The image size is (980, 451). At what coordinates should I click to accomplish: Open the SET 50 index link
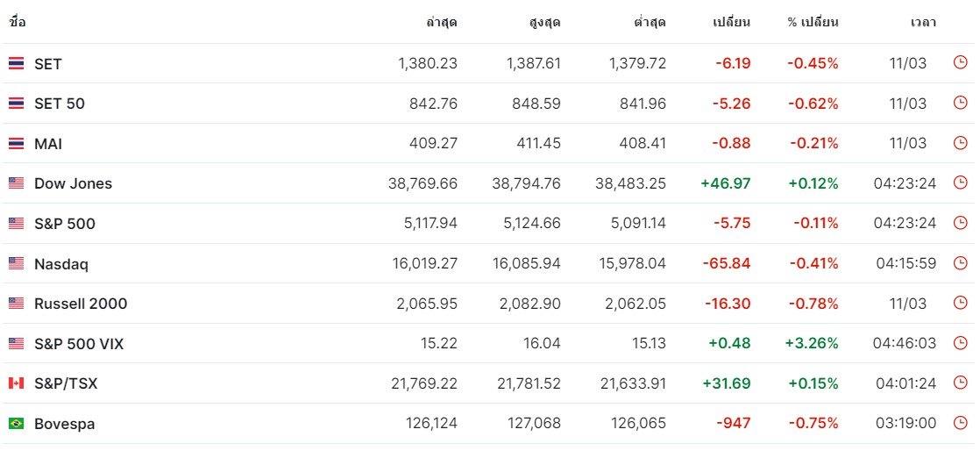click(x=60, y=104)
